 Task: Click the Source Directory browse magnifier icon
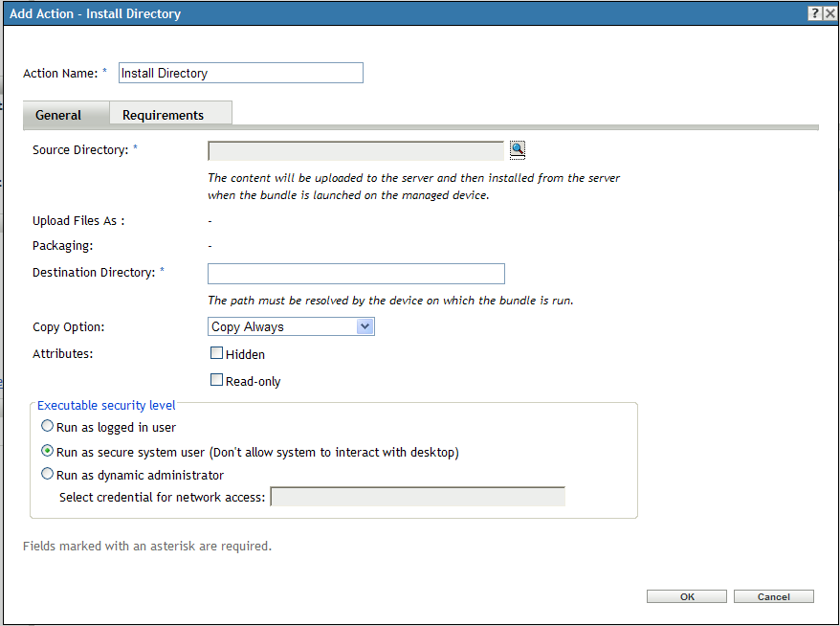pyautogui.click(x=517, y=149)
